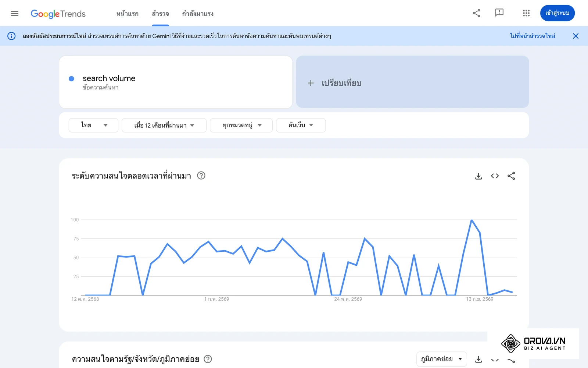
Task: Switch to the กำลังมาแรง tab
Action: (x=198, y=14)
